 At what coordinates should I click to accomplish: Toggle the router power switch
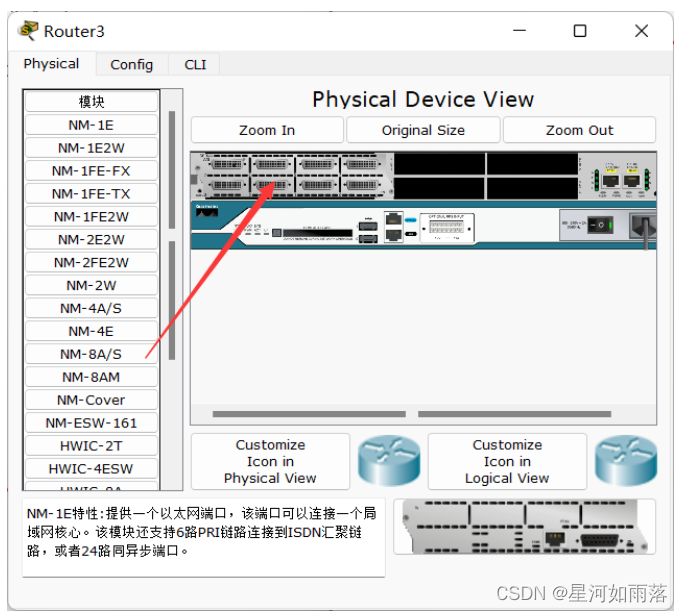pos(599,225)
